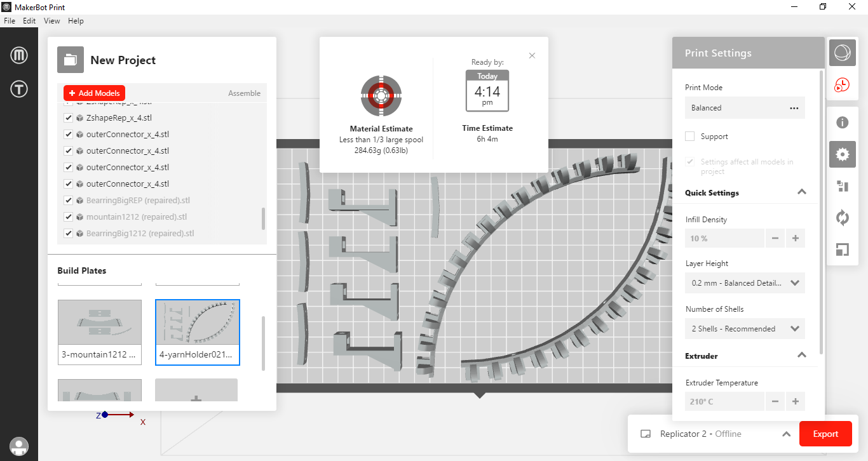Open Print Mode Balanced options

794,108
